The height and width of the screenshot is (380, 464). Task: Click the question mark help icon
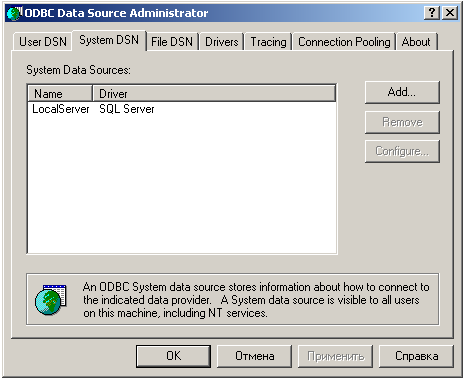pyautogui.click(x=432, y=13)
